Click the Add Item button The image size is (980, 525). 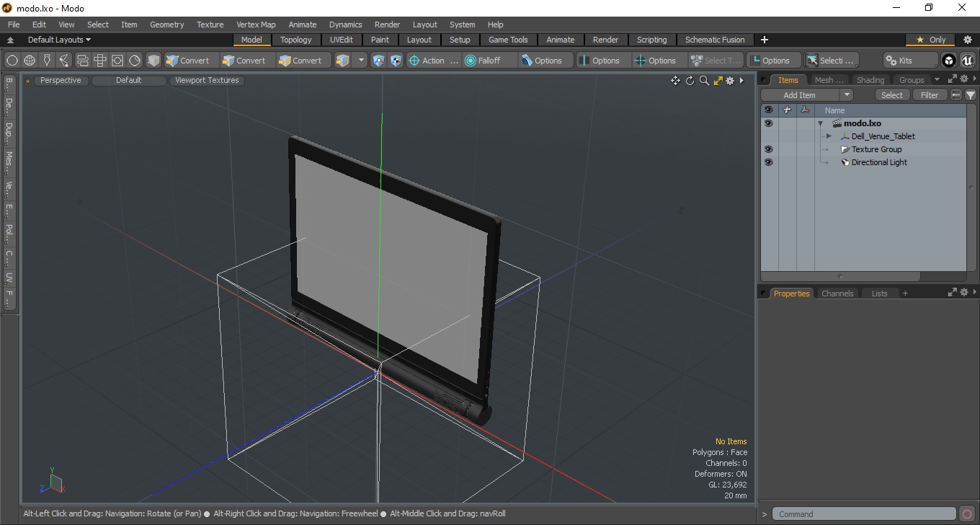pyautogui.click(x=800, y=95)
